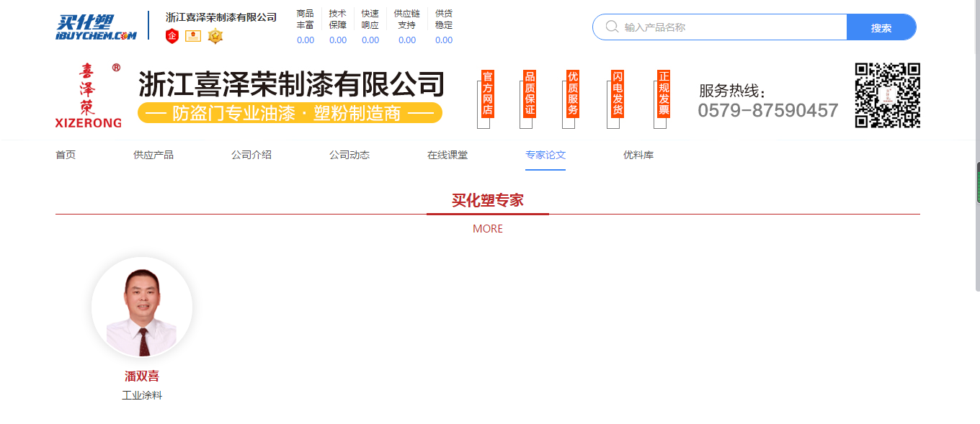Open the 公司动态 tab
This screenshot has width=980, height=424.
[x=349, y=155]
